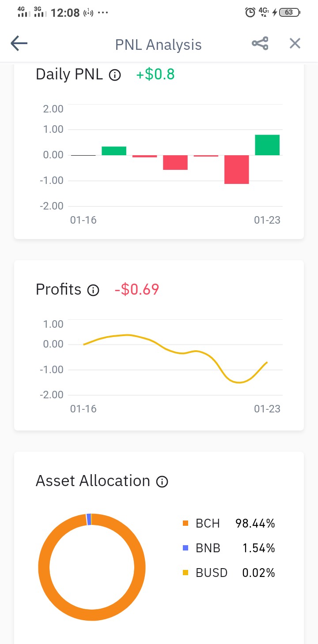The image size is (318, 644).
Task: Select the BUSD yellow legend swatch
Action: click(185, 573)
